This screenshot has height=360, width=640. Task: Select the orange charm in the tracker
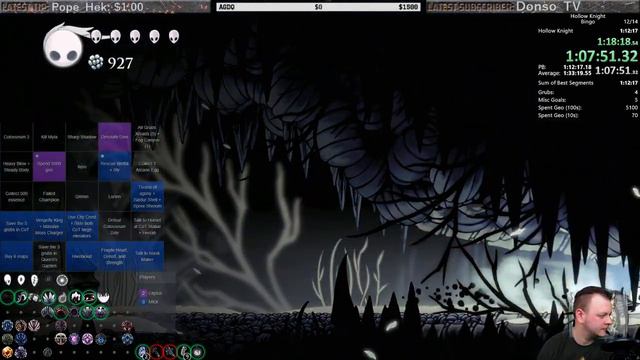click(x=7, y=352)
